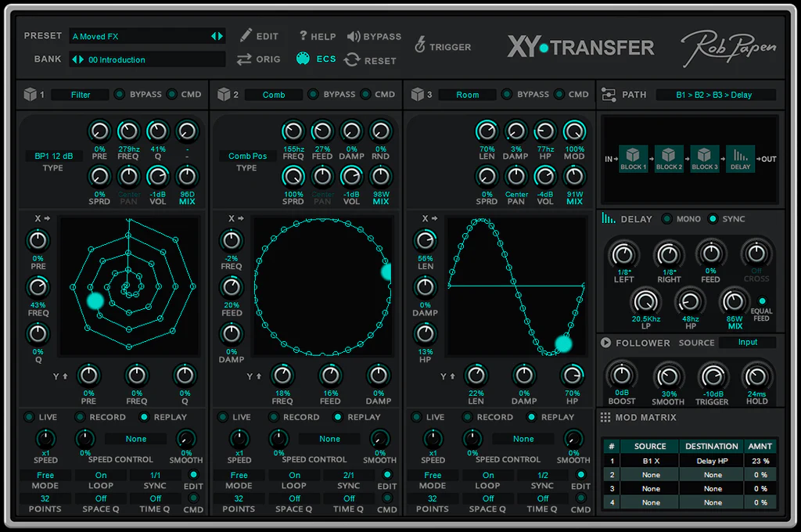
Task: Open block 2 Comb effect dropdown
Action: point(274,95)
